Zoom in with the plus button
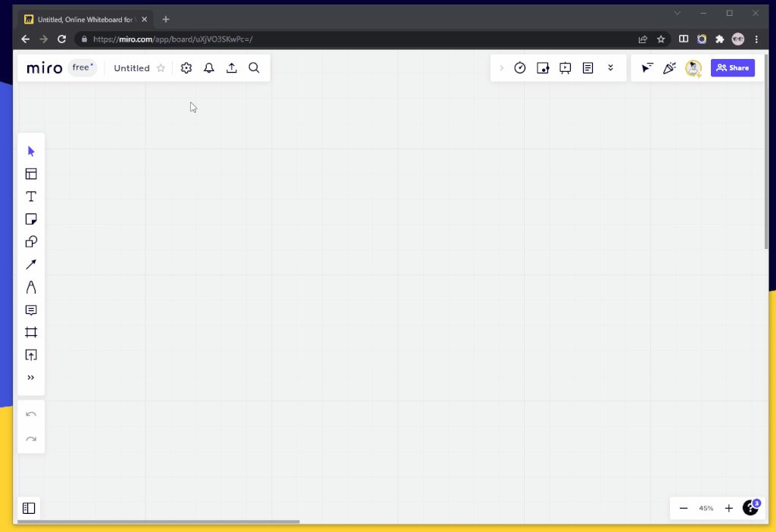The image size is (776, 532). click(x=728, y=509)
